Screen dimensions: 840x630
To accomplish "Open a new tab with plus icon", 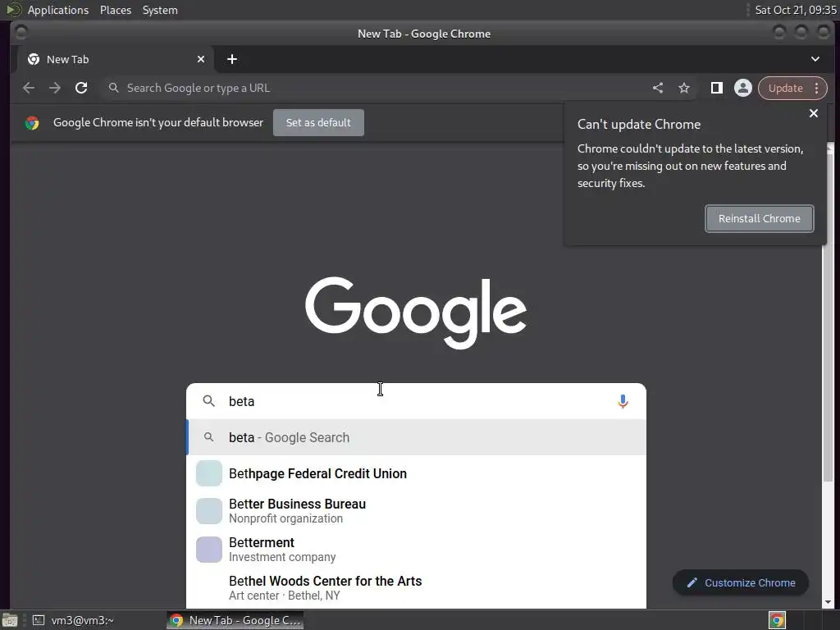I will 232,59.
